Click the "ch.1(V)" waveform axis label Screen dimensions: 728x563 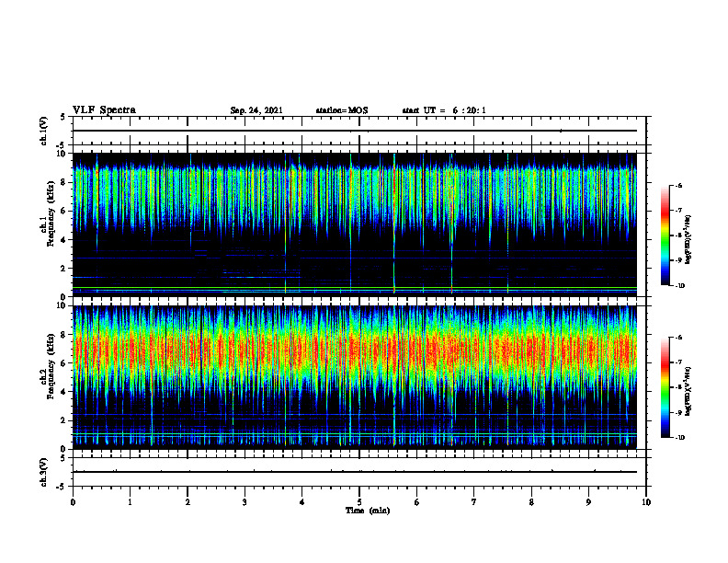tap(44, 131)
